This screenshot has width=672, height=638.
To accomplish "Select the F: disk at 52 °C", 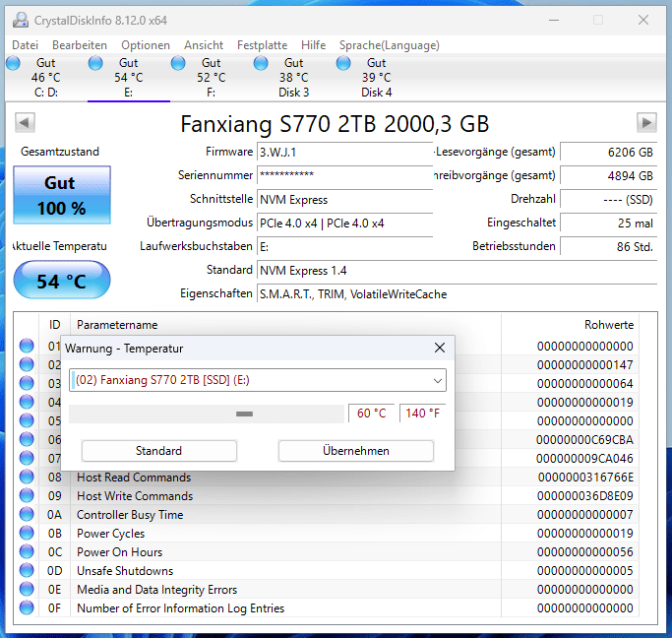I will 211,78.
